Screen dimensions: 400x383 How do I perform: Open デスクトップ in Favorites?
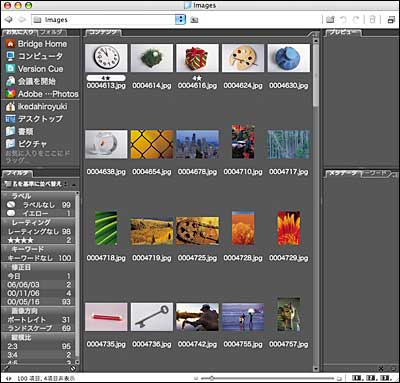[x=34, y=119]
